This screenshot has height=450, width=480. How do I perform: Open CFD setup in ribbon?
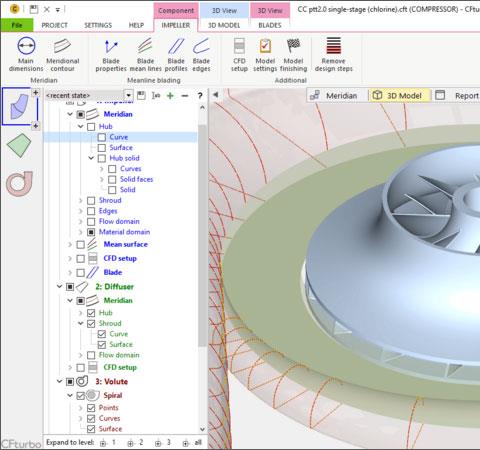coord(239,54)
